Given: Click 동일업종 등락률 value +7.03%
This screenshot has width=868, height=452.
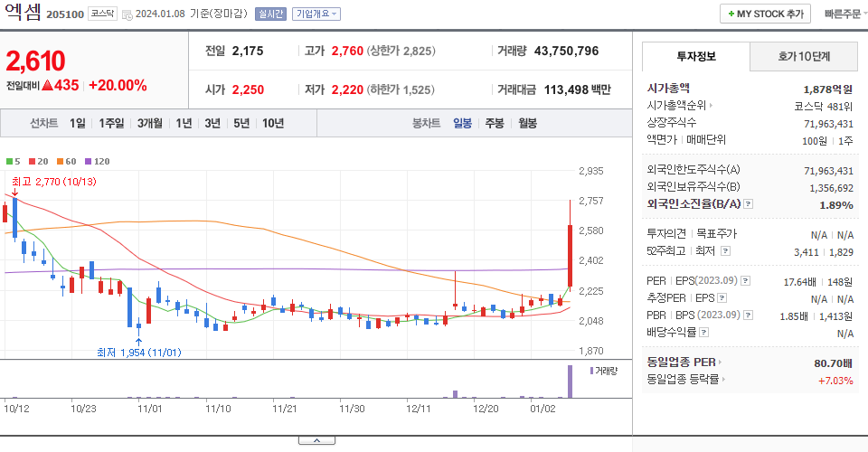Looking at the screenshot, I should tap(835, 381).
